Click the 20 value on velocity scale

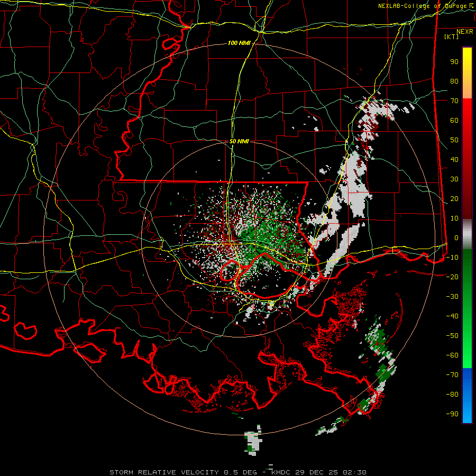pos(454,198)
